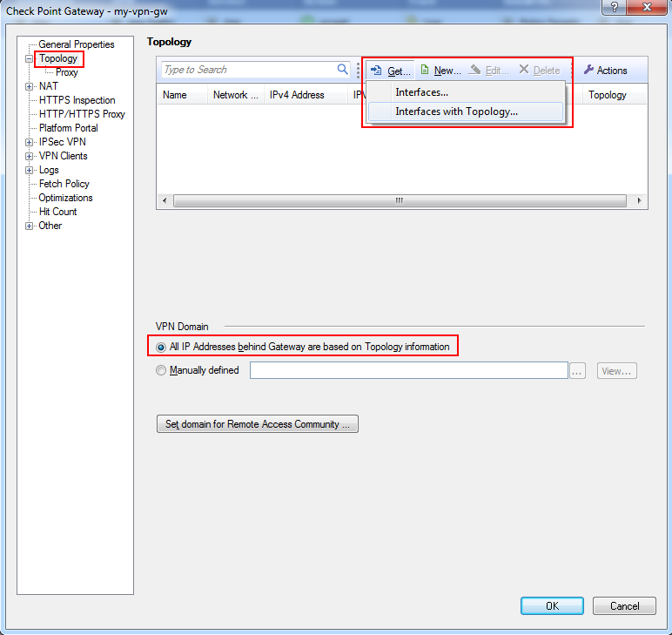Select the NAT tree item

(x=49, y=86)
